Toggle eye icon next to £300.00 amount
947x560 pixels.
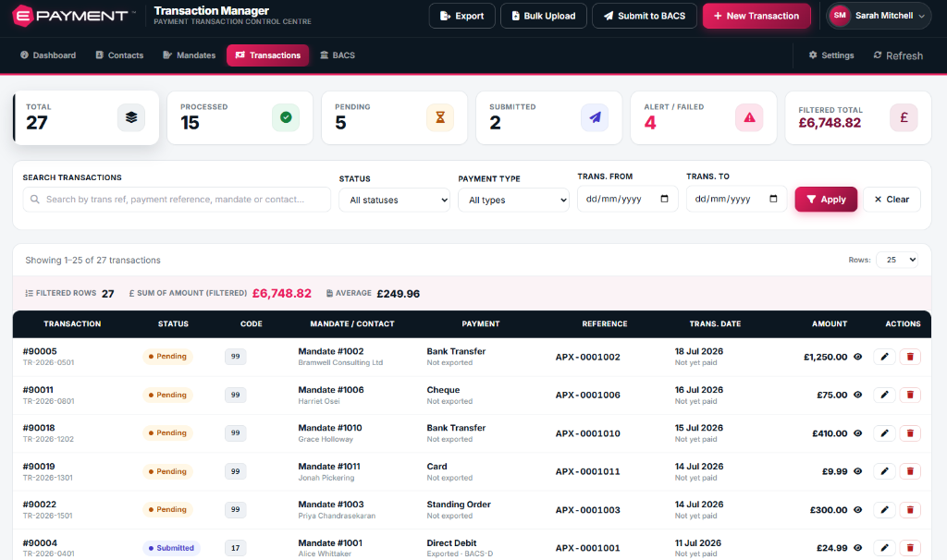(857, 510)
